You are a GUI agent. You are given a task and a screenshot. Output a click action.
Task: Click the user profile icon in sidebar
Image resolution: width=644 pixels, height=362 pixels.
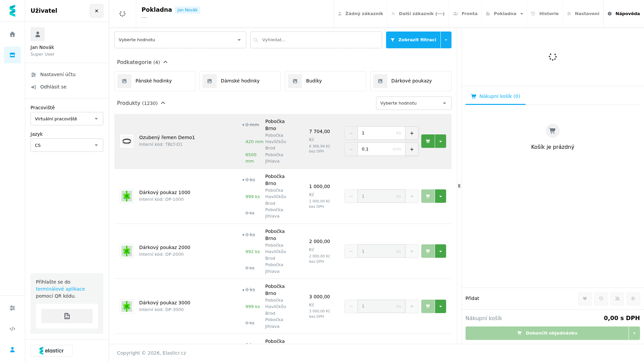12,350
